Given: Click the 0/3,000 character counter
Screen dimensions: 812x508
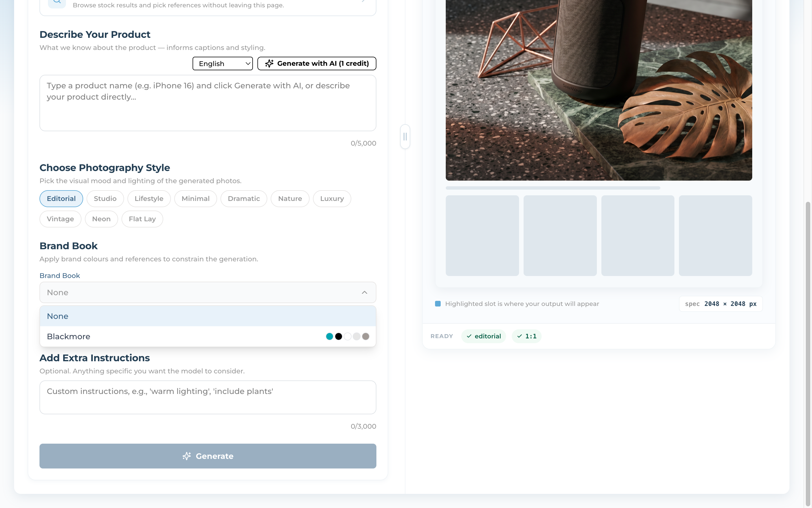Looking at the screenshot, I should coord(363,426).
